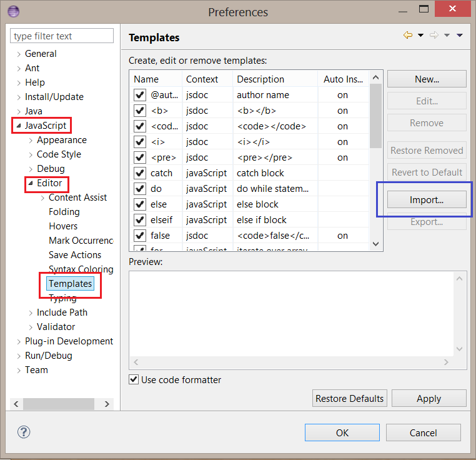Toggle the do template checkbox
This screenshot has height=460, width=476.
[x=140, y=189]
